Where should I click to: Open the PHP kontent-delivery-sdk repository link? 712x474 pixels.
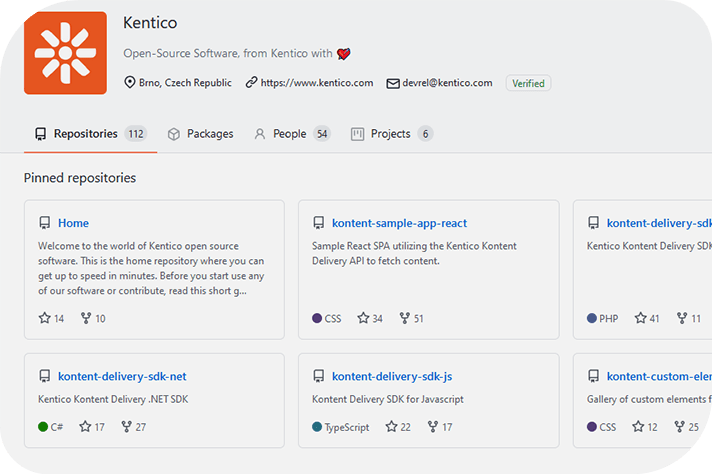point(659,223)
